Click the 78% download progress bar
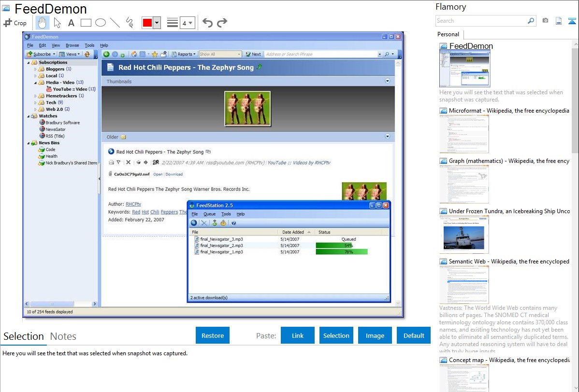 point(342,252)
